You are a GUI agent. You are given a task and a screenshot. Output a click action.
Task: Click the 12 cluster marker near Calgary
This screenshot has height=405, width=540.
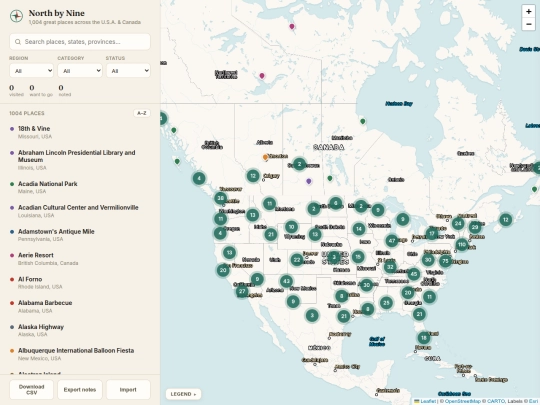(253, 176)
